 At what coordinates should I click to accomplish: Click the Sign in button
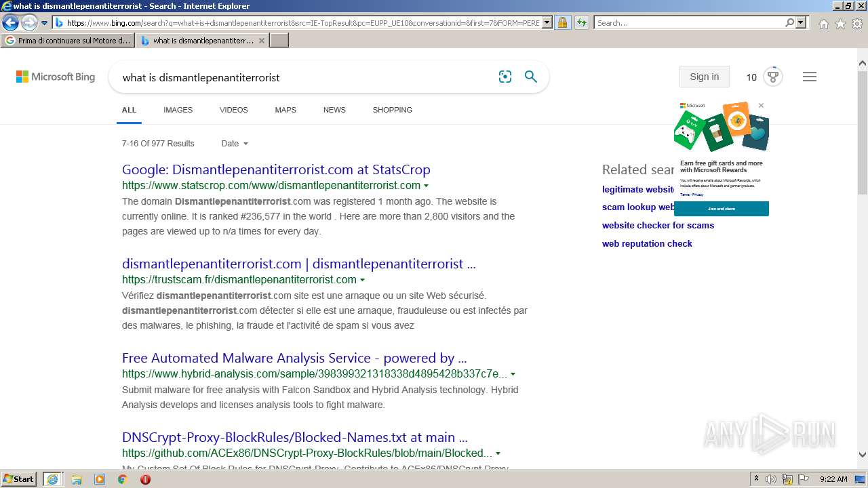pyautogui.click(x=704, y=77)
